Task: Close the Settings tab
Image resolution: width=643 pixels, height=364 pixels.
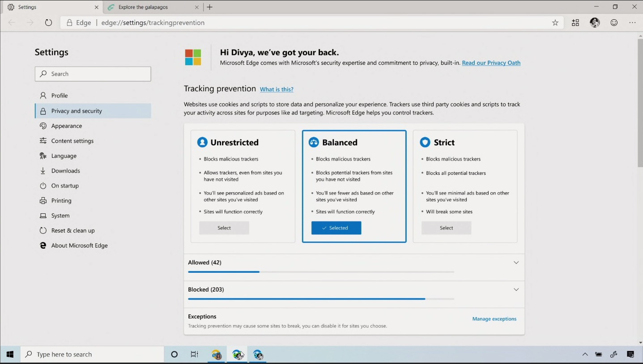Action: pyautogui.click(x=96, y=7)
